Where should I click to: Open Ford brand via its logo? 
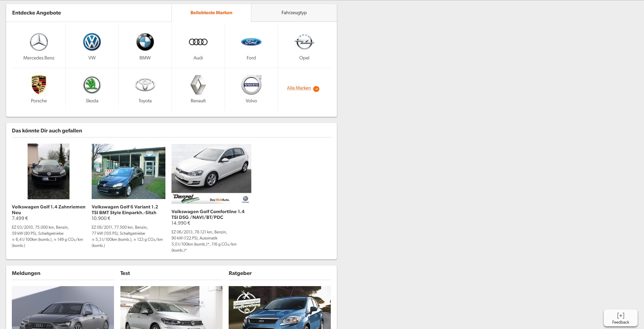click(251, 42)
